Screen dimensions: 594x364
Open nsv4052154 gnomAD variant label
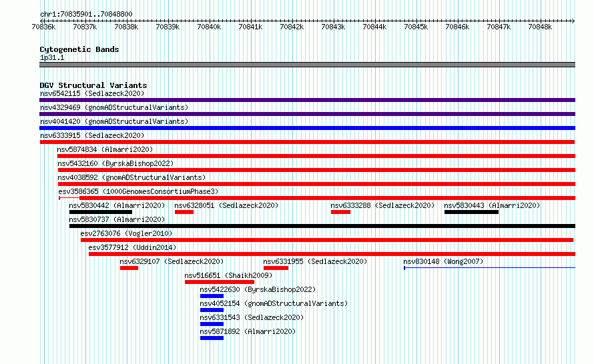coord(274,303)
